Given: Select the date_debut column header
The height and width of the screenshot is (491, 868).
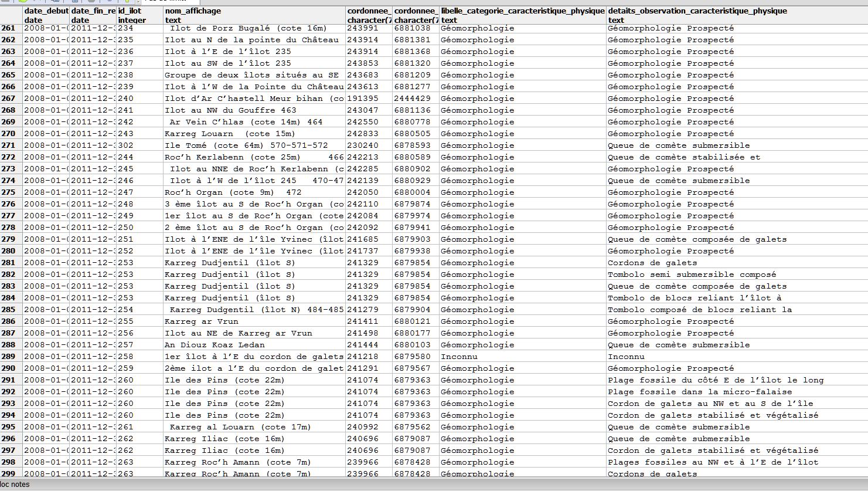Looking at the screenshot, I should tap(46, 15).
